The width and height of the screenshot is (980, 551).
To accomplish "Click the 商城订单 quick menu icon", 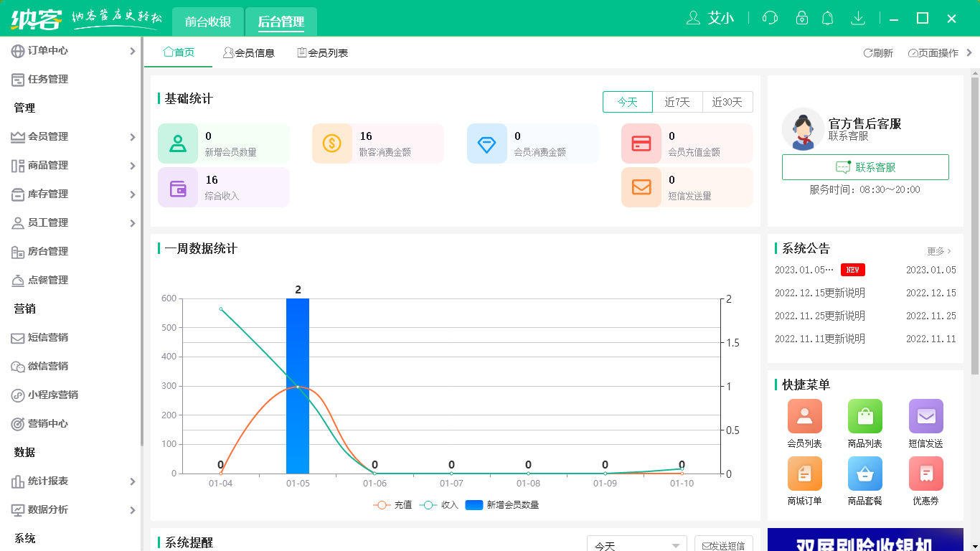I will [x=804, y=474].
